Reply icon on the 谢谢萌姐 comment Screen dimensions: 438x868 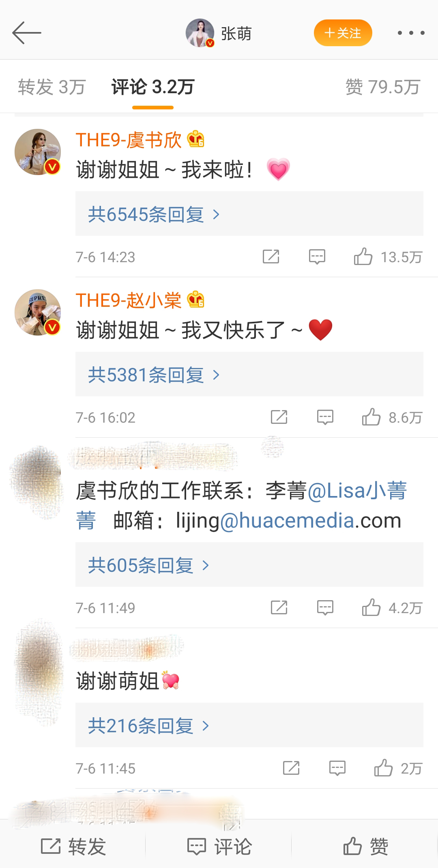[x=337, y=768]
